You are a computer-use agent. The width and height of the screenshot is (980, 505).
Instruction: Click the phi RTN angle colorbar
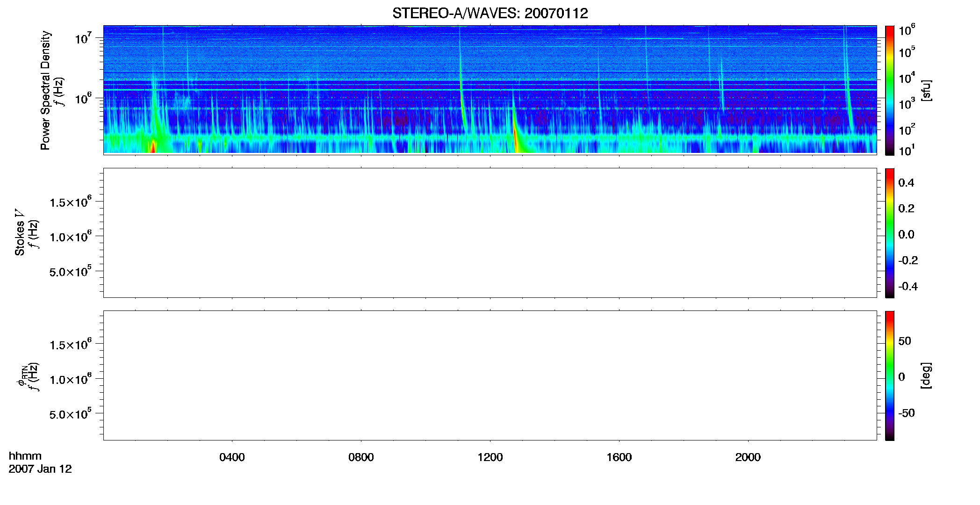[890, 375]
